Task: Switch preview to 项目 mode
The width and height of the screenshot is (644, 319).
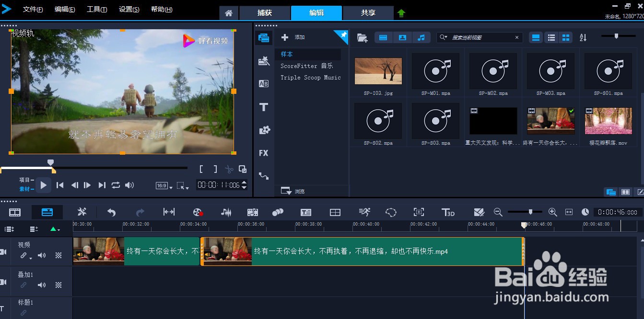Action: point(26,180)
